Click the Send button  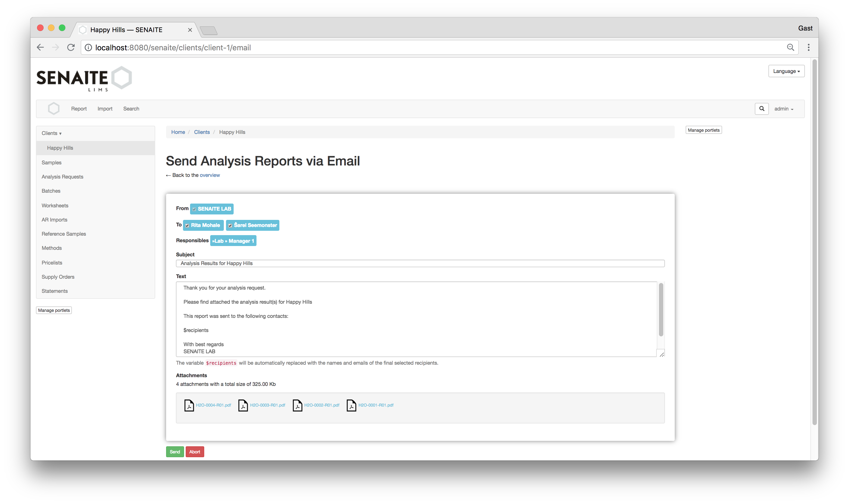[175, 451]
